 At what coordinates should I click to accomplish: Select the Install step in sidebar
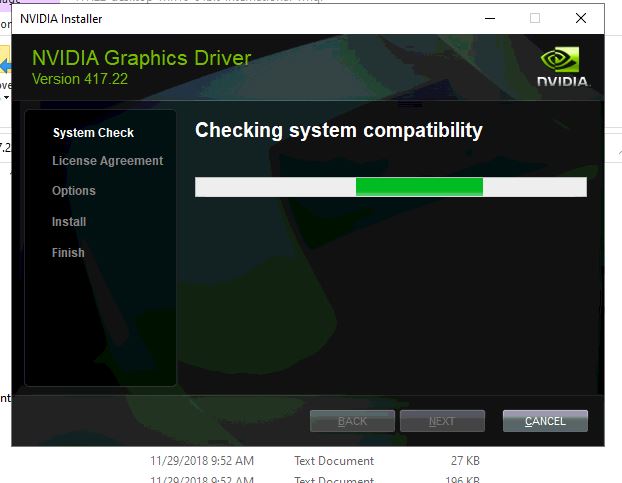tap(69, 221)
